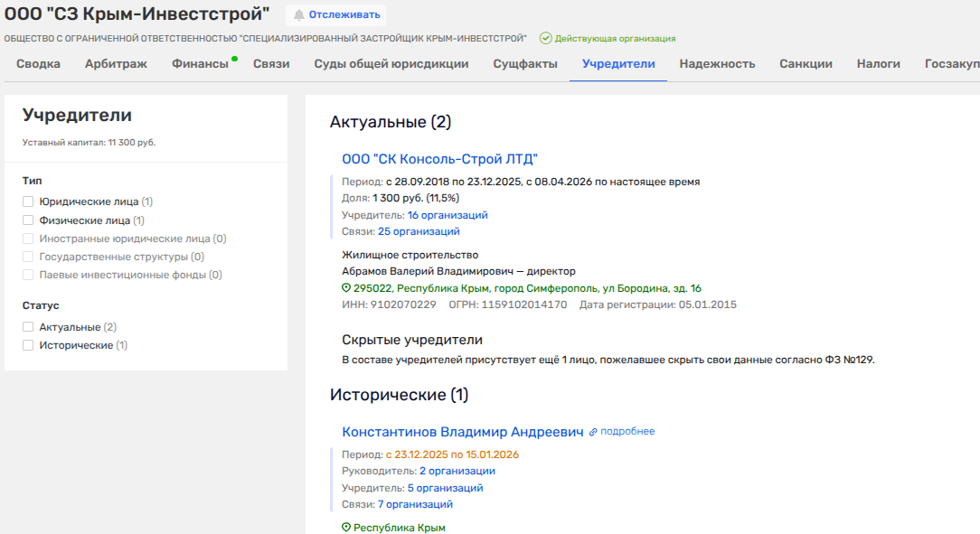Viewport: 980px width, 534px height.
Task: Click the green checkmark status icon
Action: [545, 39]
